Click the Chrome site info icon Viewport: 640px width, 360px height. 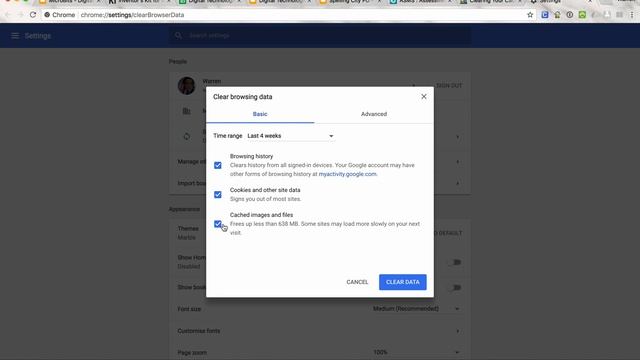[x=47, y=15]
